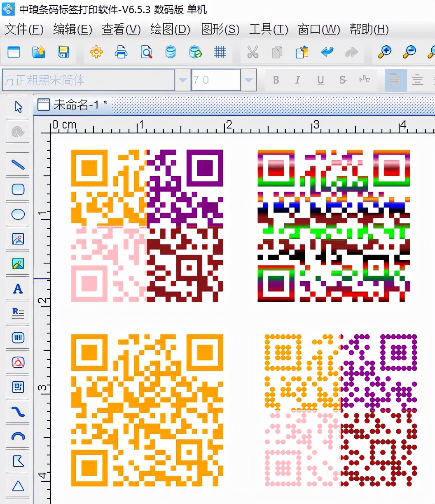Viewport: 435px width, 504px height.
Task: Select the Rounded rectangle tool
Action: [x=18, y=189]
